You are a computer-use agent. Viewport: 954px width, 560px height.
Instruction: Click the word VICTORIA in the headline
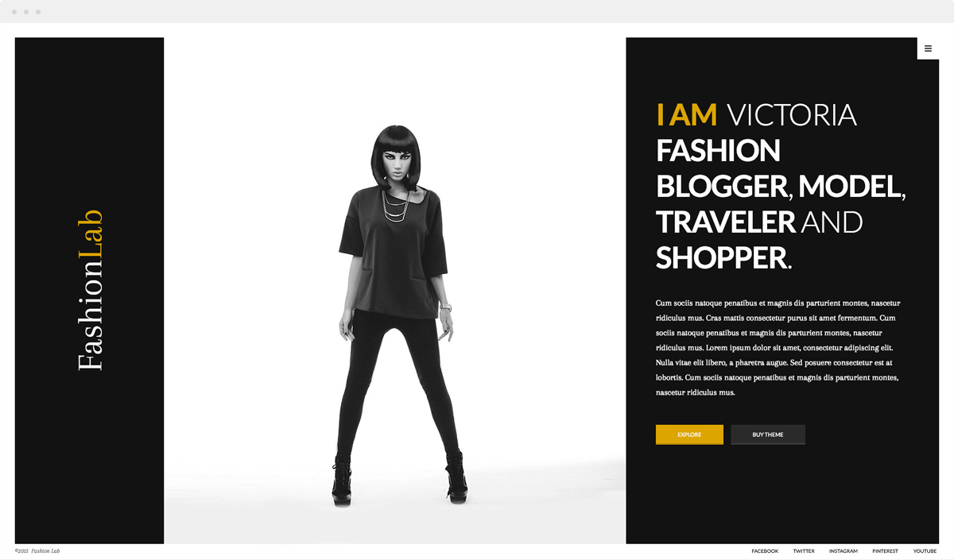792,115
